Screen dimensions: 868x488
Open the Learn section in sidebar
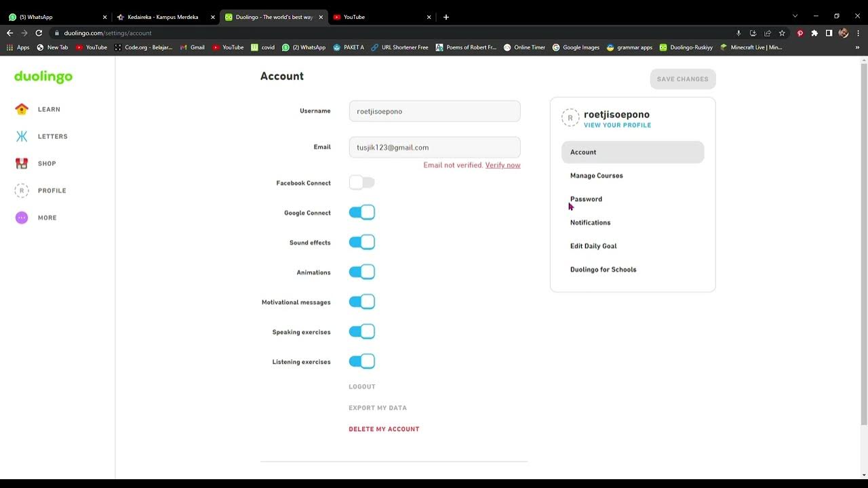tap(38, 109)
